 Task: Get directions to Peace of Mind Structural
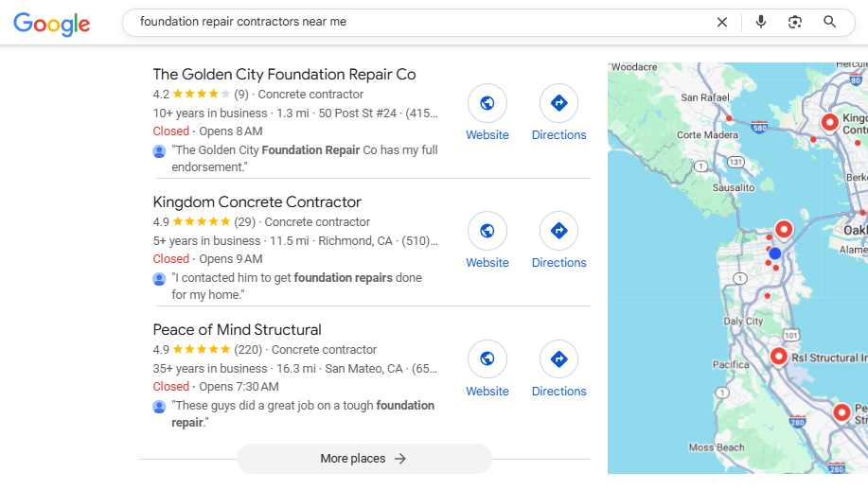(x=558, y=359)
